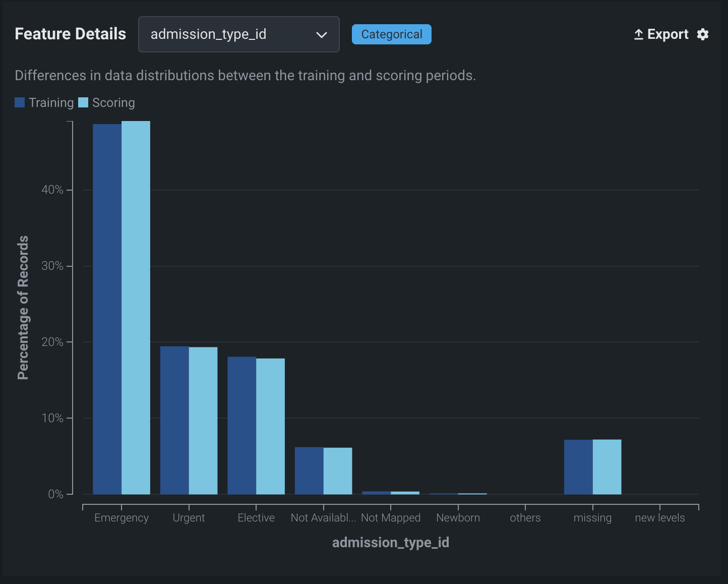
Task: Select the Emergency scoring bar
Action: pyautogui.click(x=136, y=308)
